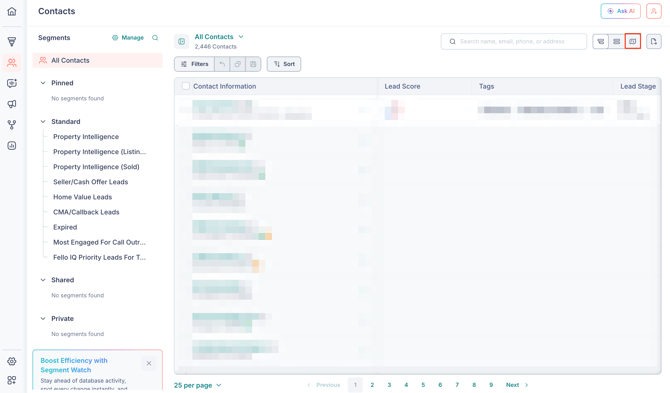Go to page 3
Screen dimensions: 670x393
pos(389,385)
